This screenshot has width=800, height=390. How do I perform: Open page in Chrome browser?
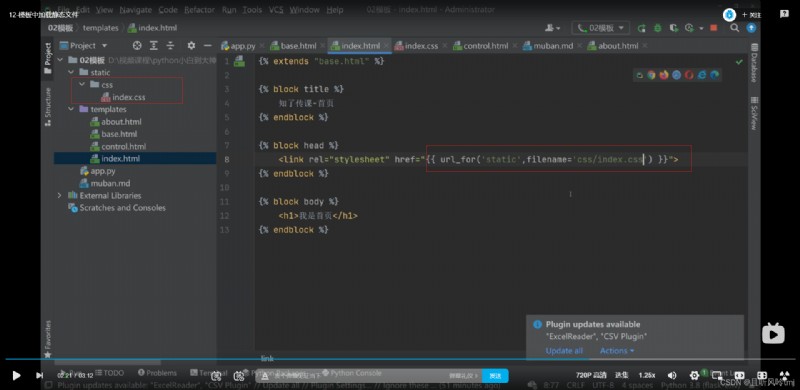click(651, 75)
